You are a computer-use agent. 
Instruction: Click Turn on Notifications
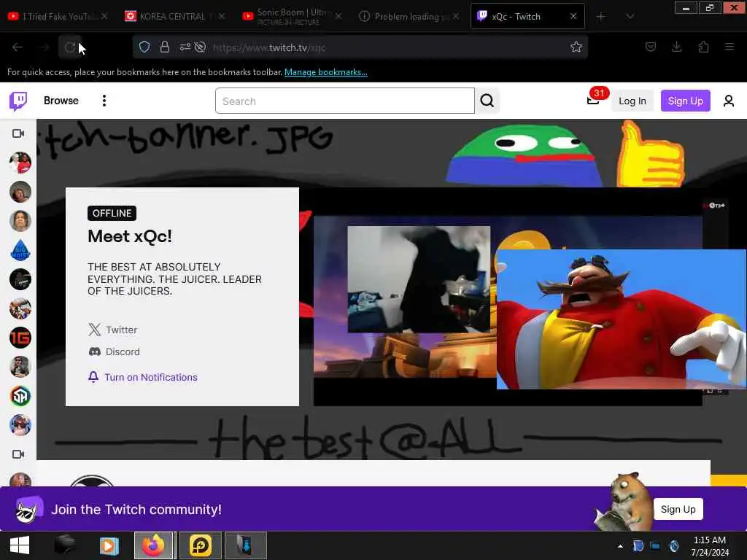(x=143, y=377)
